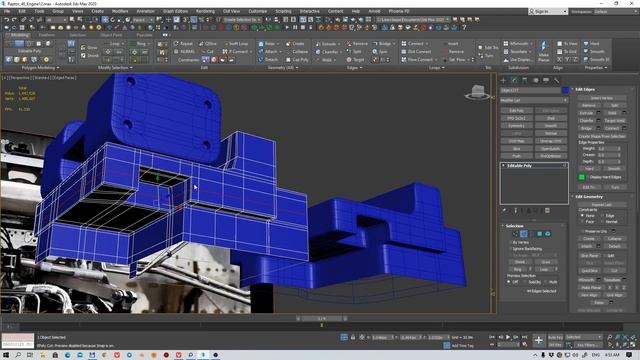Image resolution: width=640 pixels, height=360 pixels.
Task: Select Edge sub-object level icon
Action: [x=524, y=234]
